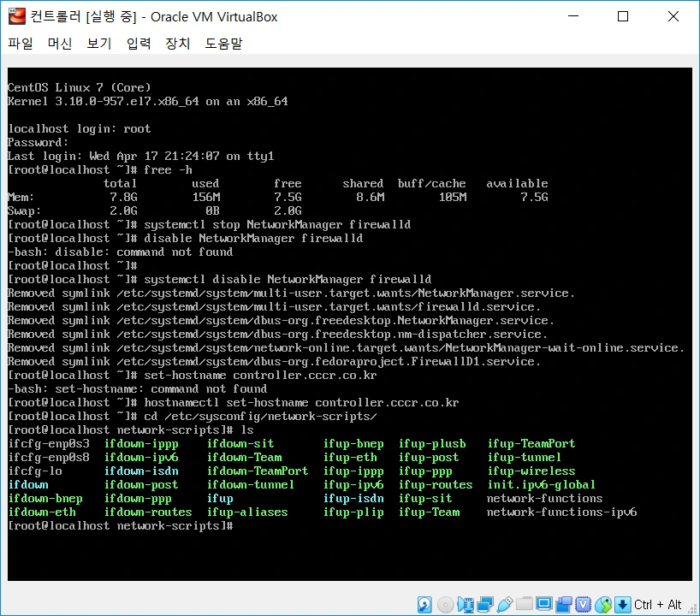Click the 'Kernel 3.10.0-957' line
Screen dimensions: 700x616
click(148, 101)
